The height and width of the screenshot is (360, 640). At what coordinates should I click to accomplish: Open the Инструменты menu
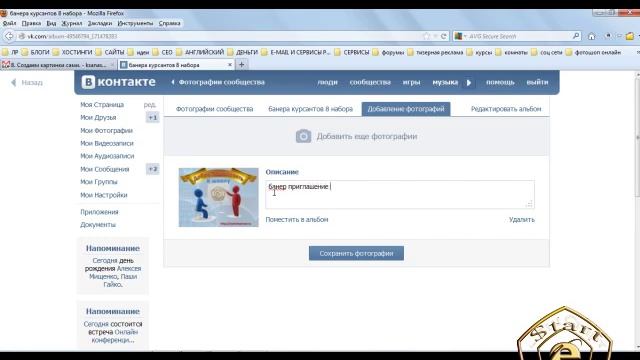coord(135,23)
